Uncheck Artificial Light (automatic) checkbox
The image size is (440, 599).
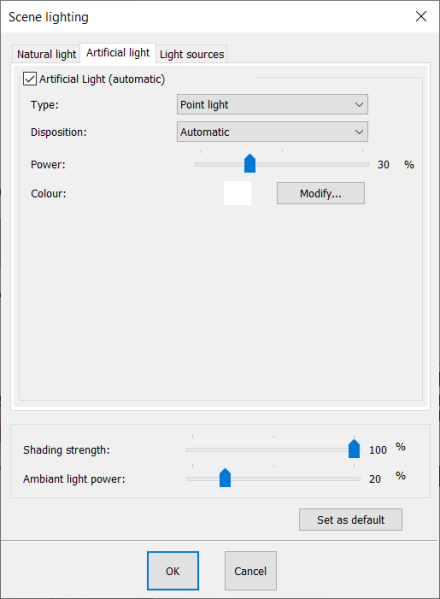tap(30, 79)
